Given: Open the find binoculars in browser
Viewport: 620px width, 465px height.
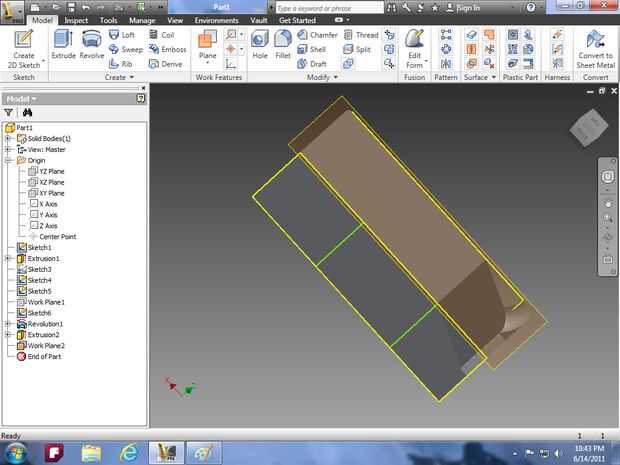Looking at the screenshot, I should pyautogui.click(x=27, y=113).
